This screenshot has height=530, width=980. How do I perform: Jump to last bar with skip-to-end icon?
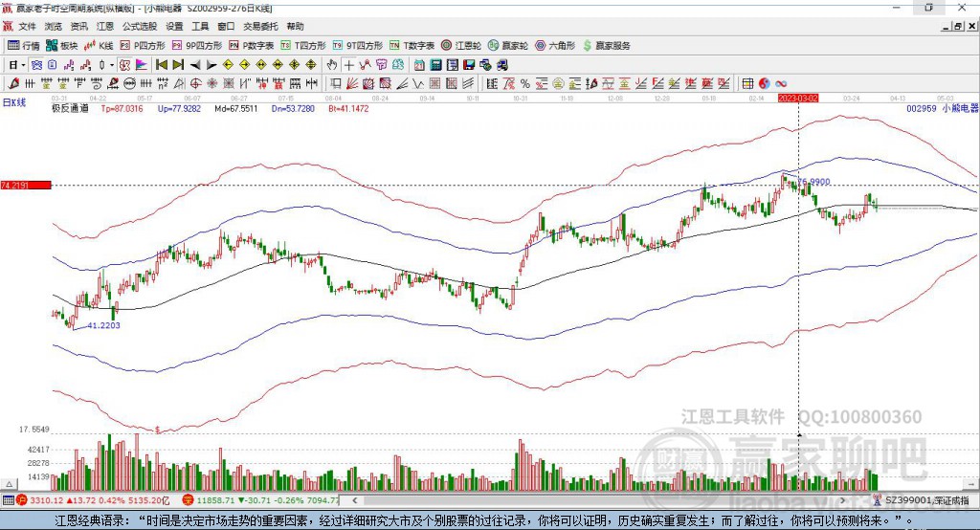point(178,64)
